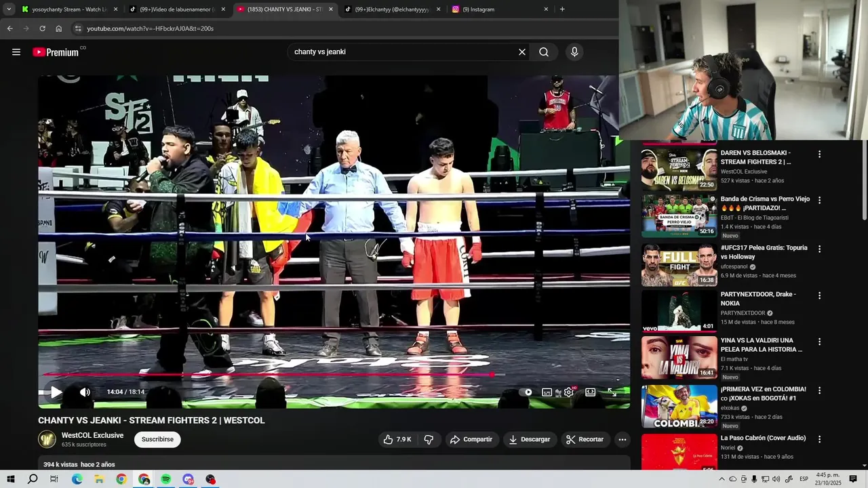This screenshot has height=488, width=868.
Task: Open options menu for DAREN VS BELOSMAKI
Action: tap(819, 155)
